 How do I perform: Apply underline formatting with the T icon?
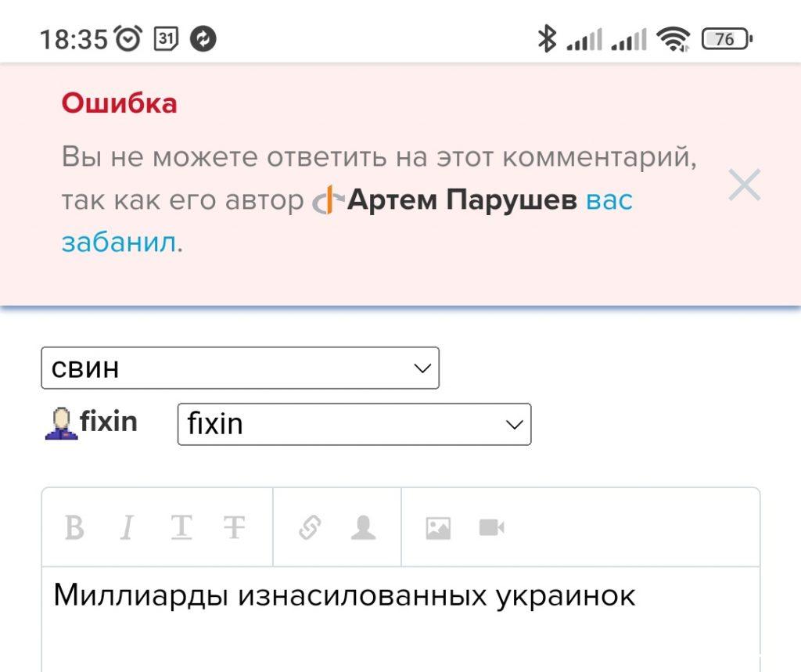tap(181, 527)
